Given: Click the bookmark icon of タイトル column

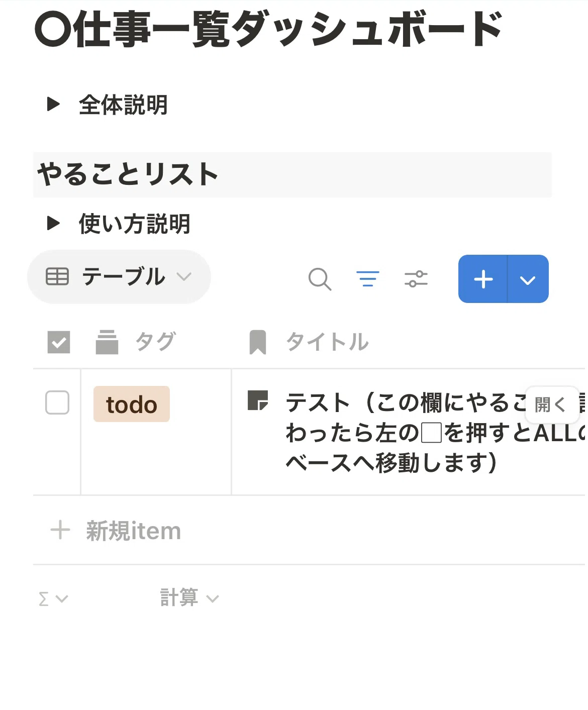Looking at the screenshot, I should (258, 342).
